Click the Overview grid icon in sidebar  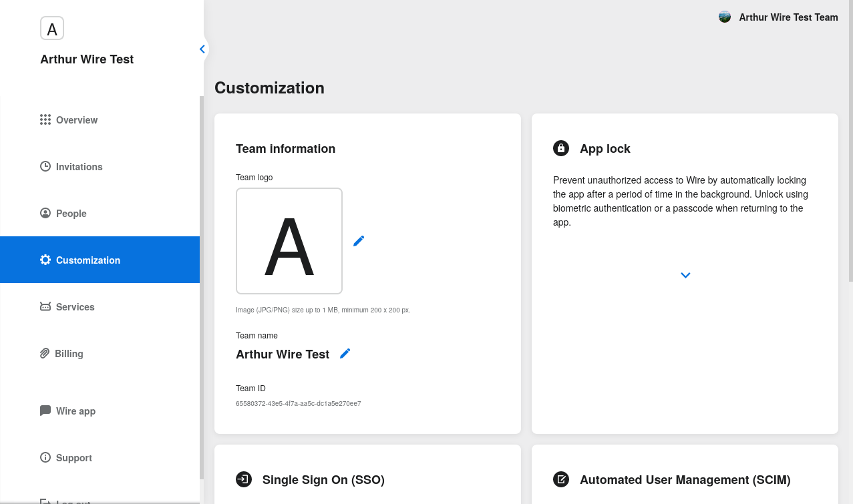click(x=45, y=119)
